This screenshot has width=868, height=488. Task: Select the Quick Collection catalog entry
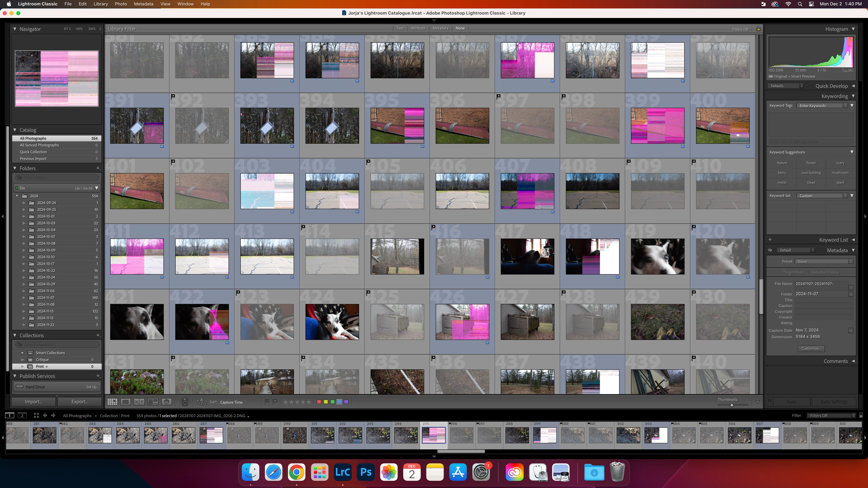tap(33, 152)
